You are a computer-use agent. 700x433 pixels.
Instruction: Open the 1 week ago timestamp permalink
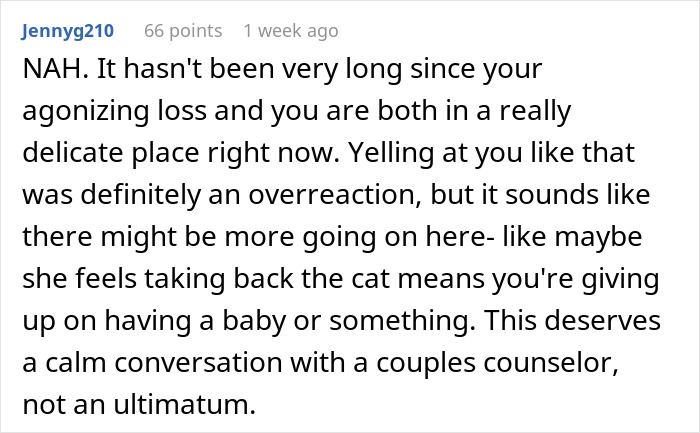point(291,31)
